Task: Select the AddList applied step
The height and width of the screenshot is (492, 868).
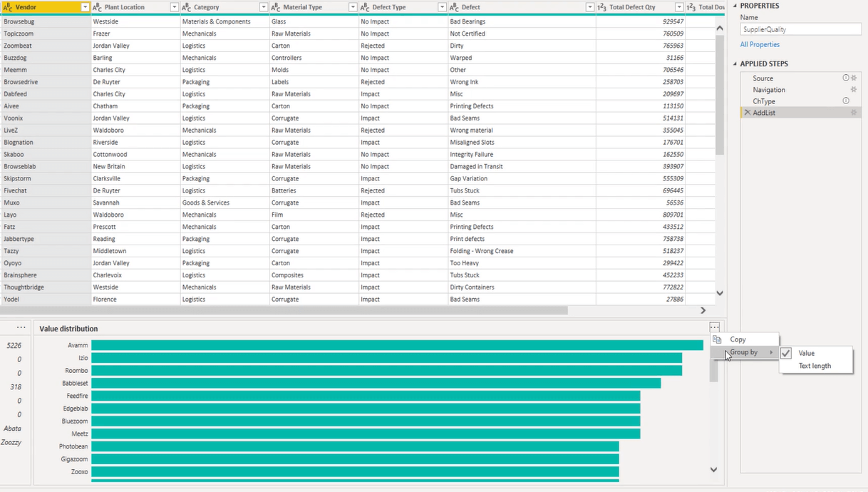Action: [x=800, y=113]
